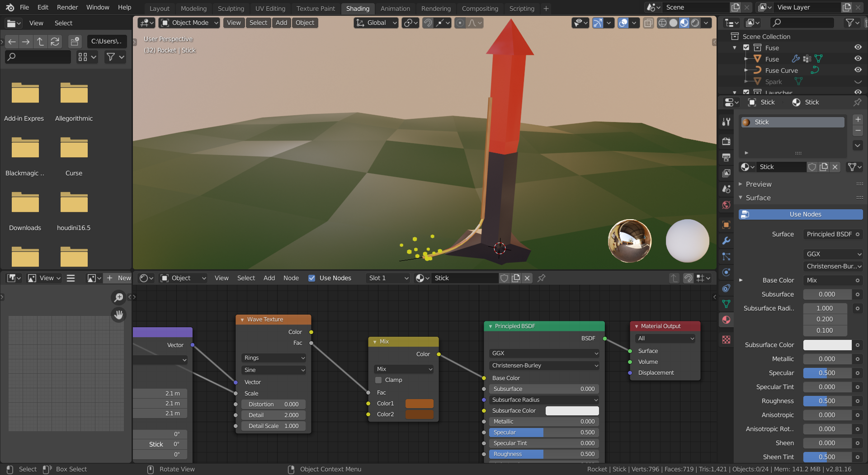Open the Downloads folder
The width and height of the screenshot is (868, 475).
[25, 211]
